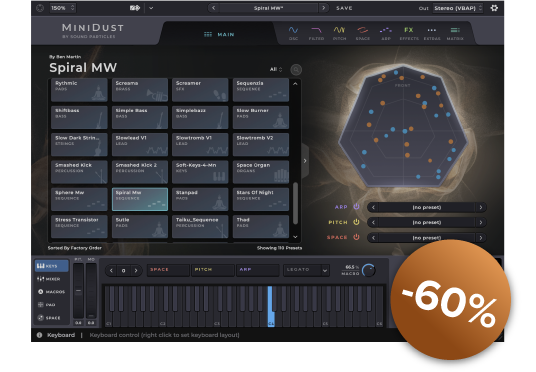Viewport: 536px width, 372px height.
Task: Open the LEGATO mode dropdown
Action: (x=306, y=270)
